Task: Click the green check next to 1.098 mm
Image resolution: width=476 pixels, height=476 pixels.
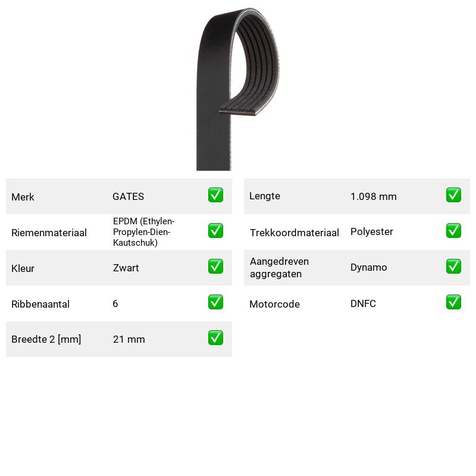Action: tap(453, 195)
